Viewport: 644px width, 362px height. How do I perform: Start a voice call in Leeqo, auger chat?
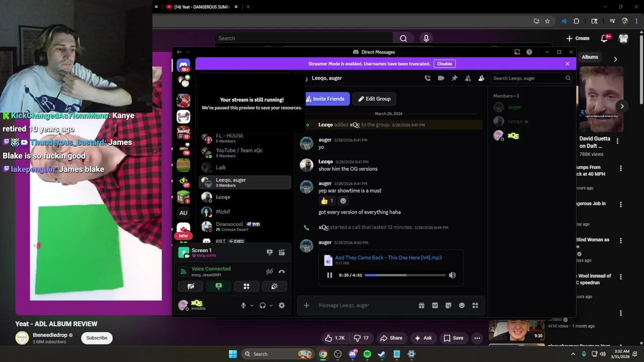point(428,78)
